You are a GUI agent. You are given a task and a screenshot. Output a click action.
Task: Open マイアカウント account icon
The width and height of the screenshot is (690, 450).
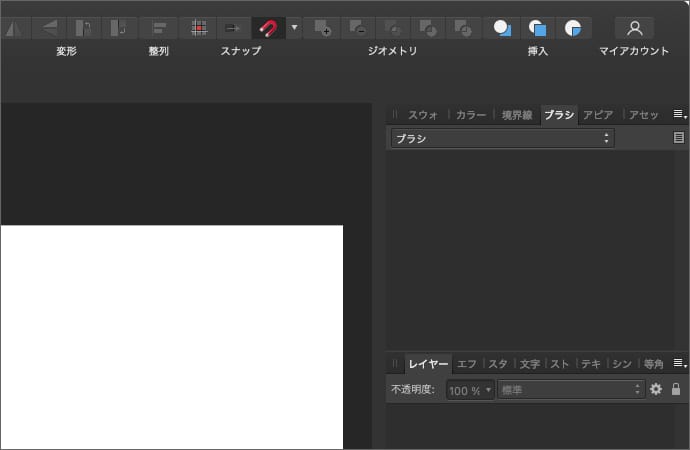634,28
